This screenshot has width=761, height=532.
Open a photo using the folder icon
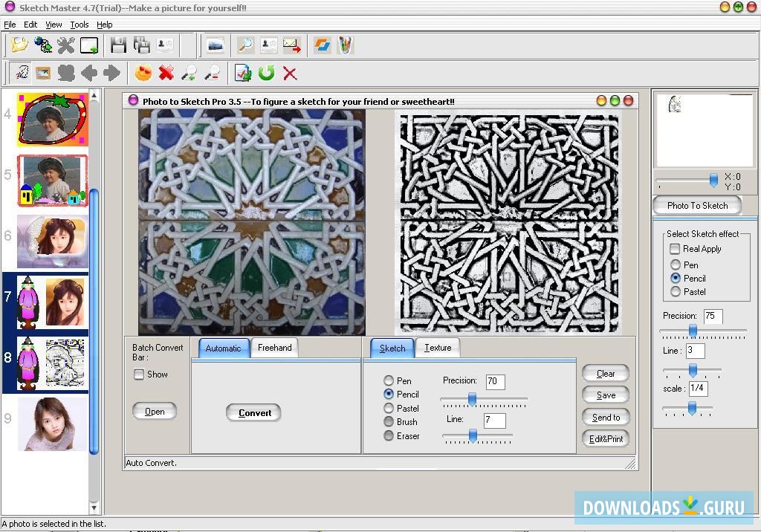point(19,45)
